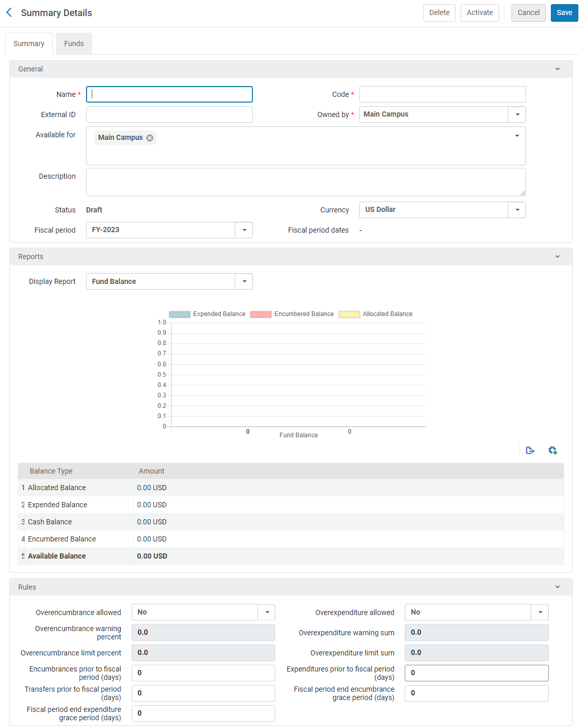This screenshot has width=583, height=728.
Task: Open the Available for dropdown arrow
Action: point(517,136)
